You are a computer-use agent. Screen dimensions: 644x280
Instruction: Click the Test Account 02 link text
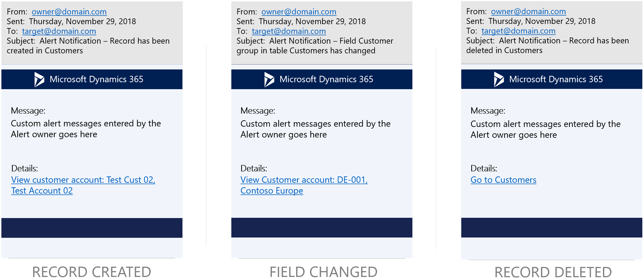pyautogui.click(x=42, y=191)
